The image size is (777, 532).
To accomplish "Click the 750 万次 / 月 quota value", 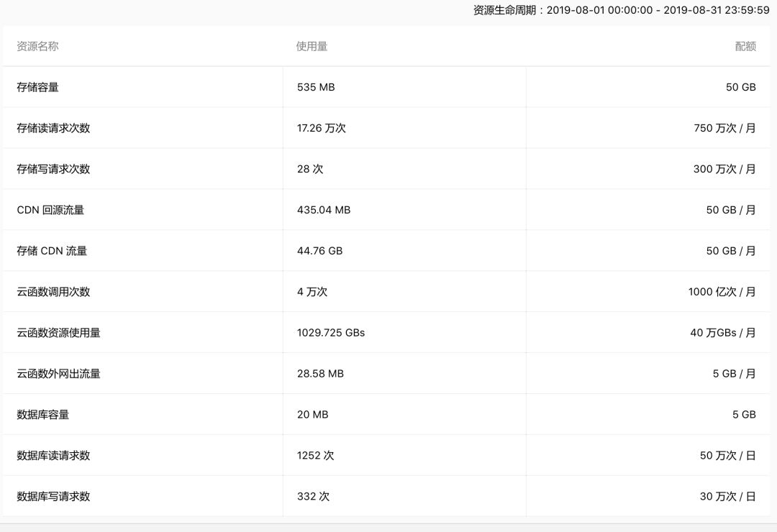I will [x=724, y=128].
